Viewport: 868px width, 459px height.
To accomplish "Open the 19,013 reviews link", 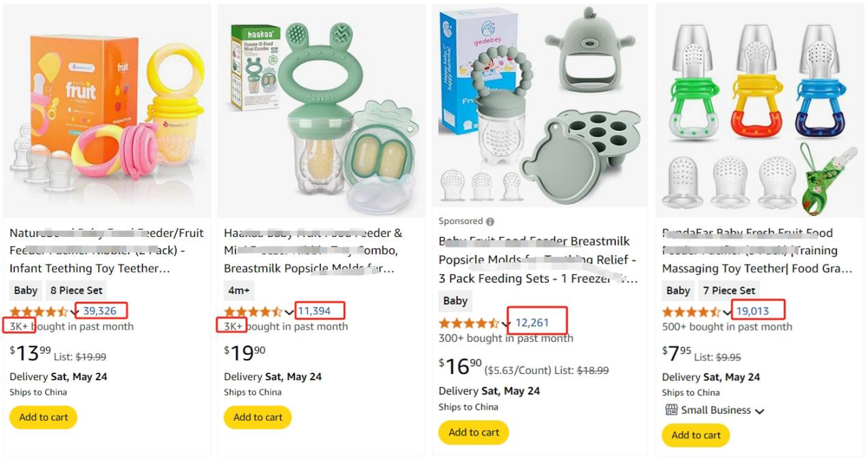I will (x=752, y=310).
